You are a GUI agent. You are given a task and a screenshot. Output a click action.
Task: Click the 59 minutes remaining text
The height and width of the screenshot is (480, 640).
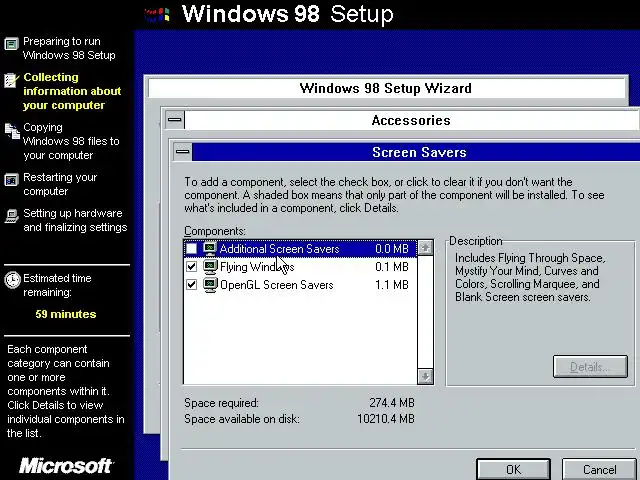pos(66,314)
